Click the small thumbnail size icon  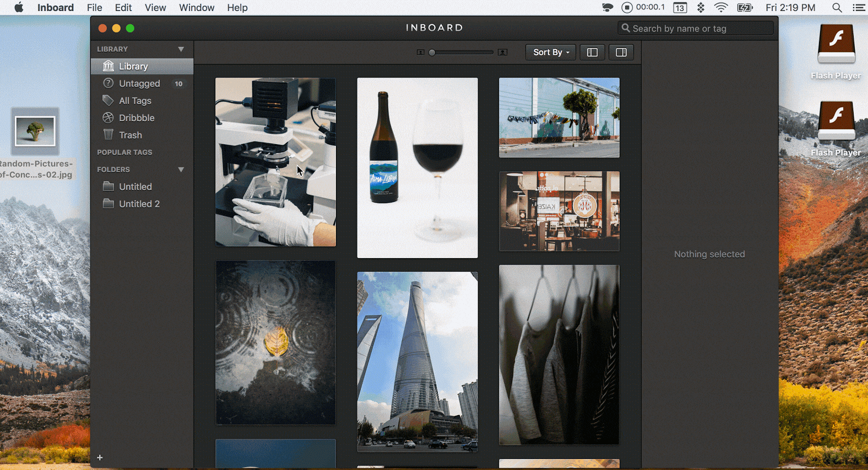click(421, 52)
